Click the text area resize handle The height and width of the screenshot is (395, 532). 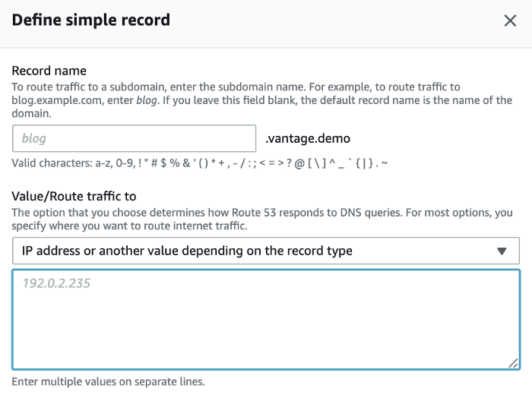[514, 363]
